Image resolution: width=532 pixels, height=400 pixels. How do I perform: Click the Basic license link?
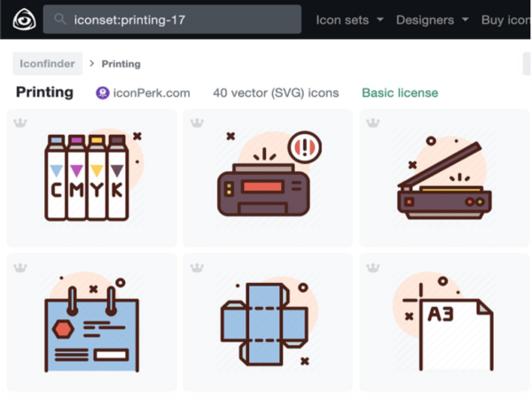coord(399,93)
